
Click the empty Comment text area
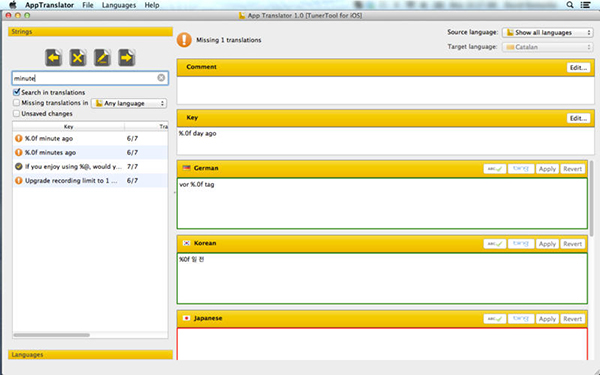tap(385, 90)
